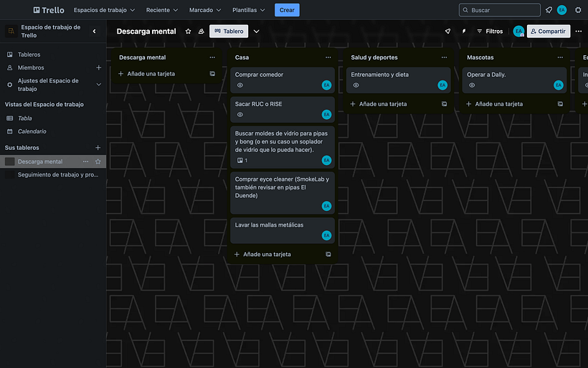Open notifications bell icon in top bar

point(549,10)
